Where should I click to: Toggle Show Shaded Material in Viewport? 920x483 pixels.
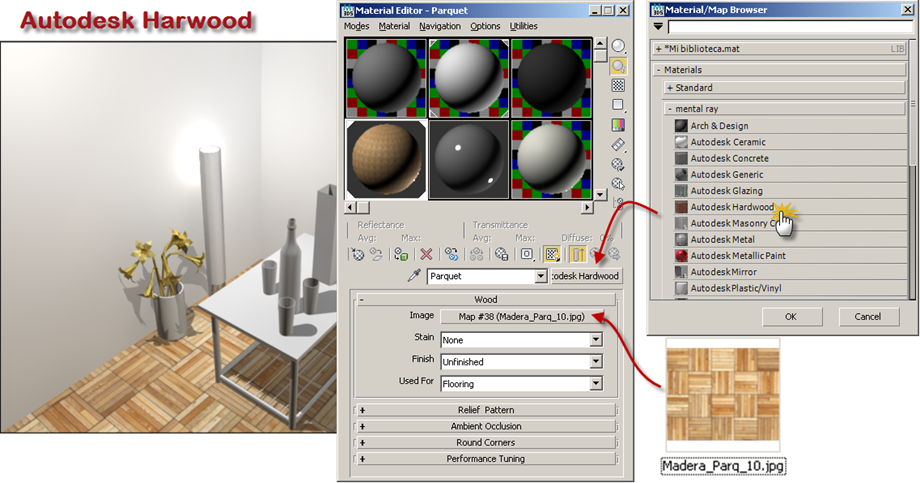[552, 254]
